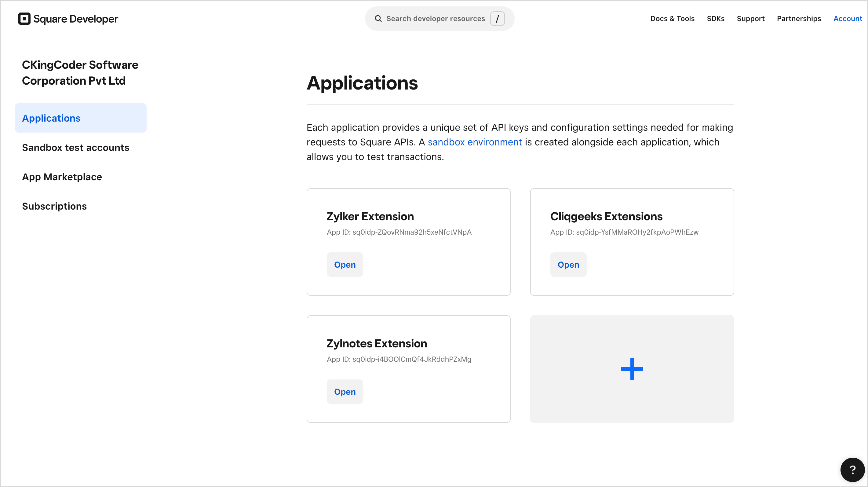Image resolution: width=868 pixels, height=487 pixels.
Task: Follow the sandbox environment link
Action: [x=474, y=142]
